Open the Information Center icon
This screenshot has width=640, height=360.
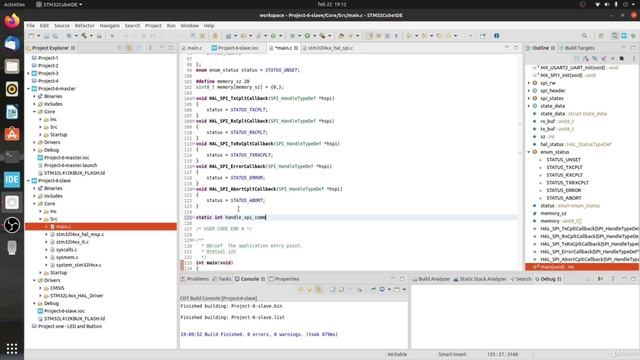pos(496,36)
